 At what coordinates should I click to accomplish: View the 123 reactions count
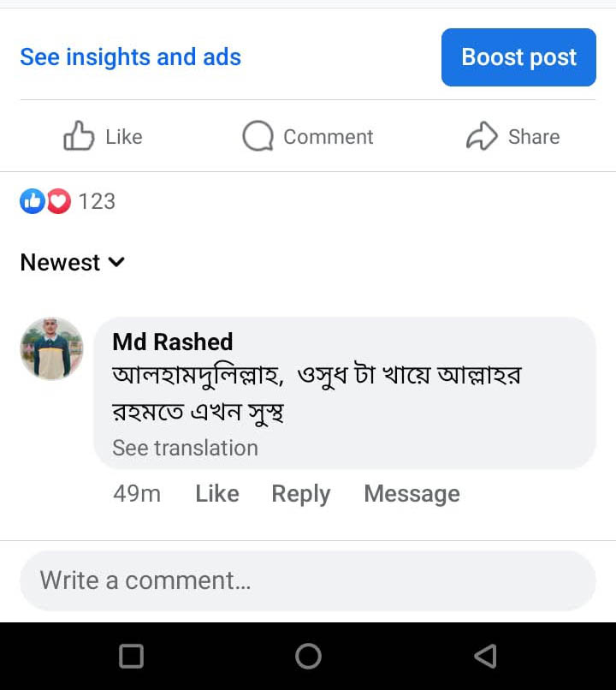pyautogui.click(x=97, y=201)
